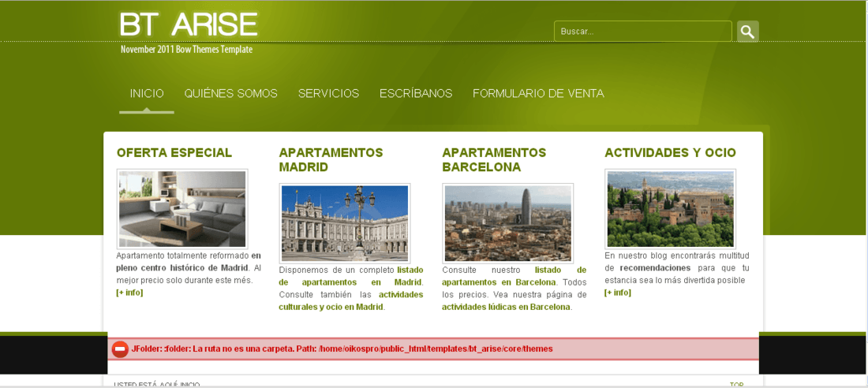Click [+ info] under Actividades y Ocio
The height and width of the screenshot is (388, 868).
pos(618,293)
